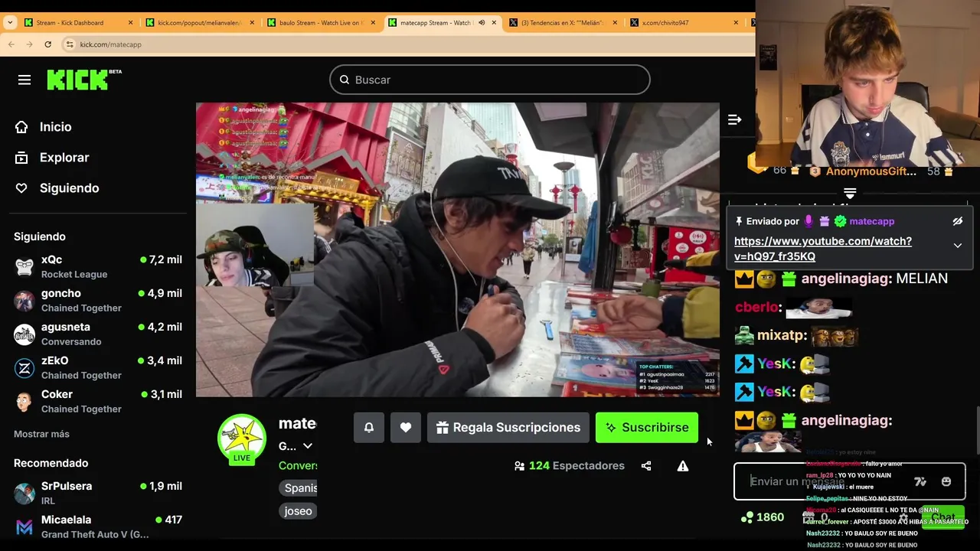Switch to the baulo Stream tab
Image resolution: width=980 pixels, height=551 pixels.
tap(321, 23)
